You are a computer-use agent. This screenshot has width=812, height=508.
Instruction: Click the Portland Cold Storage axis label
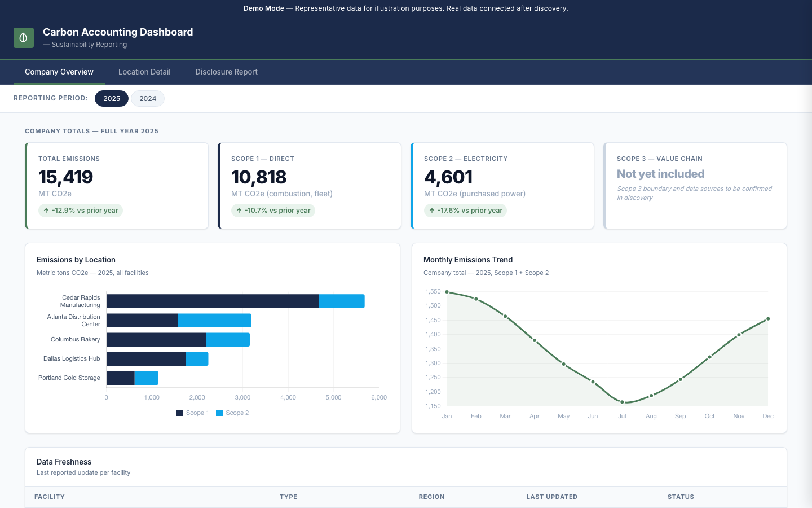69,378
